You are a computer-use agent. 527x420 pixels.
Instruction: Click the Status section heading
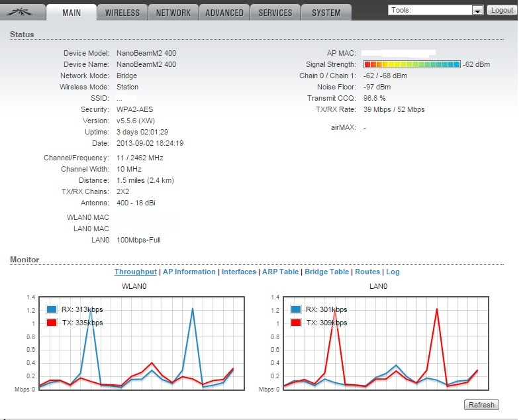click(x=22, y=34)
